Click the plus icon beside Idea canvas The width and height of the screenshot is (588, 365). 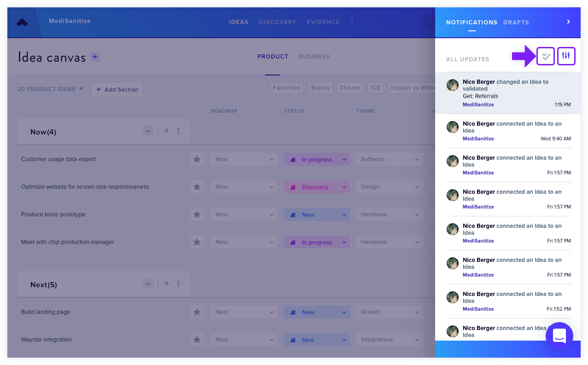coord(95,57)
